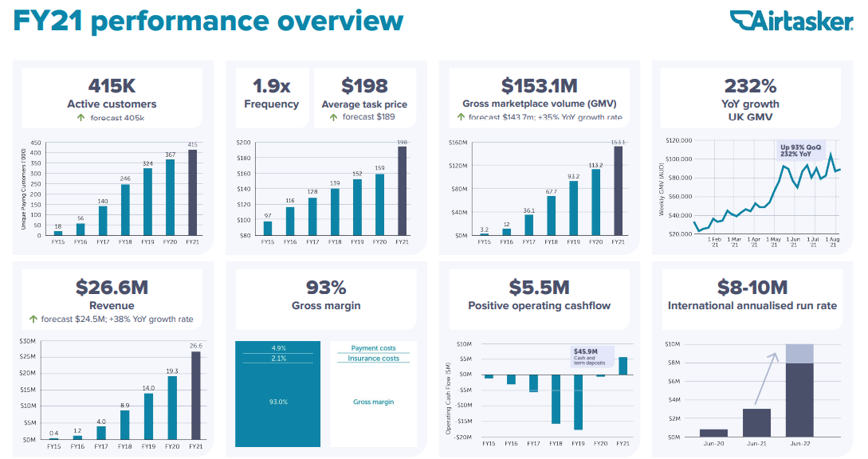Click the Insurance costs legend label
868x459 pixels.
click(x=373, y=359)
